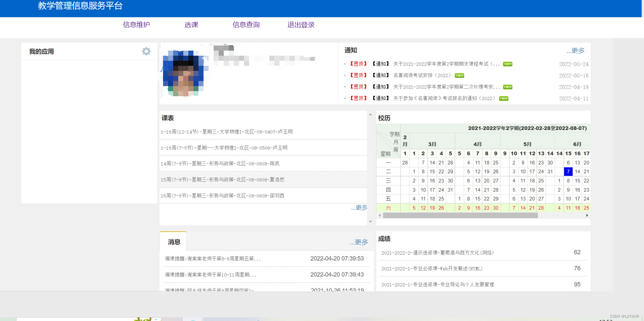The image size is (644, 321).
Task: Open settings via the gear icon in 我的应用 panel
Action: point(146,51)
